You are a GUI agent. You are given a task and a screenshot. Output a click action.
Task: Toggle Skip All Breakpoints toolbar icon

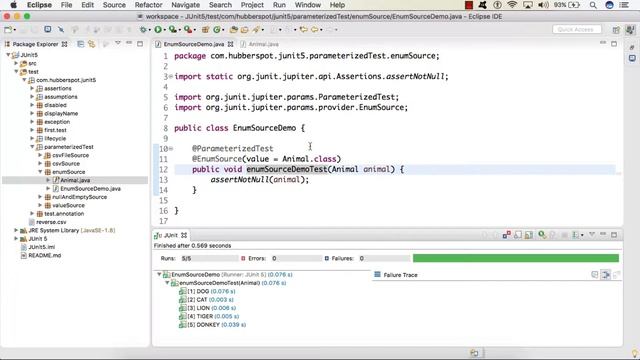(x=61, y=29)
